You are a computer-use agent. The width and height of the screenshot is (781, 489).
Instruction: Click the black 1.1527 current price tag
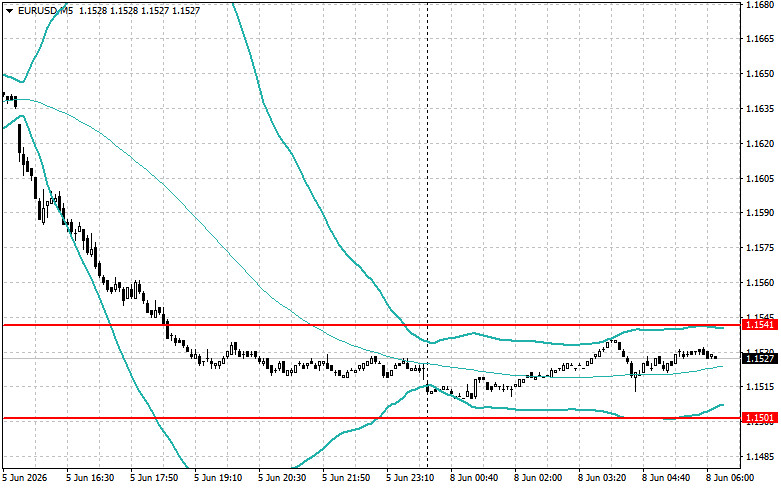click(x=760, y=358)
